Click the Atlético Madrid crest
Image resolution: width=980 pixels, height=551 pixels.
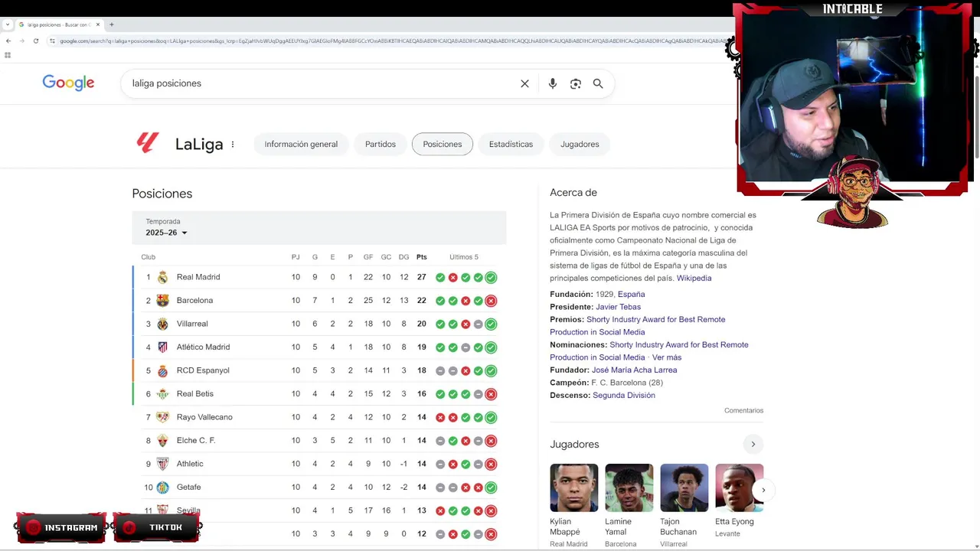[x=162, y=347]
